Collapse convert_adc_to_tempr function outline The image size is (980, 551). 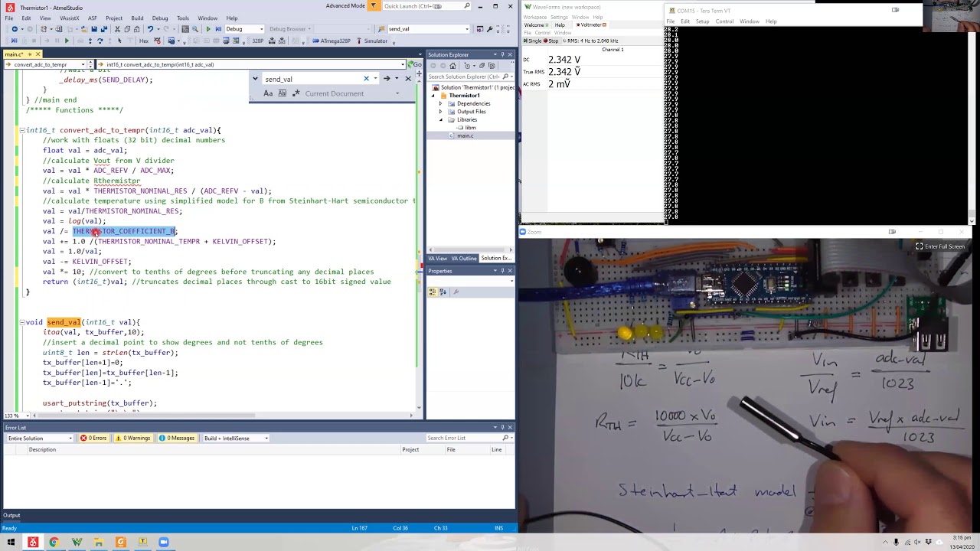(x=22, y=130)
